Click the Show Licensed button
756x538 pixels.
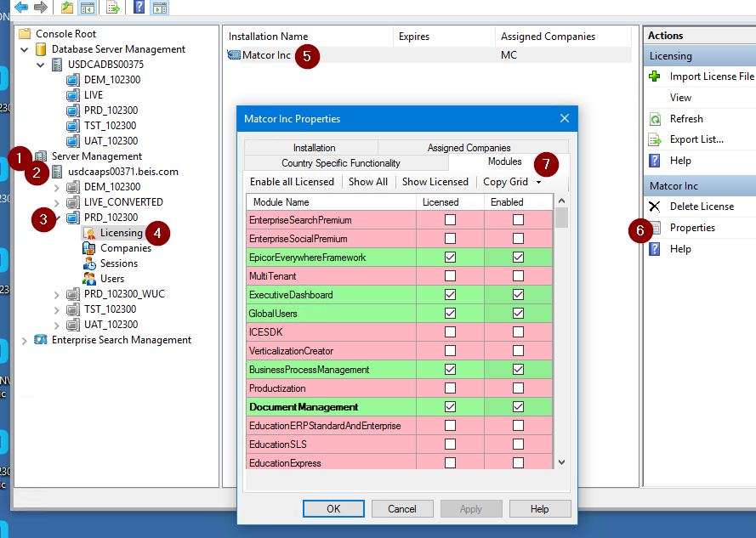[x=435, y=182]
